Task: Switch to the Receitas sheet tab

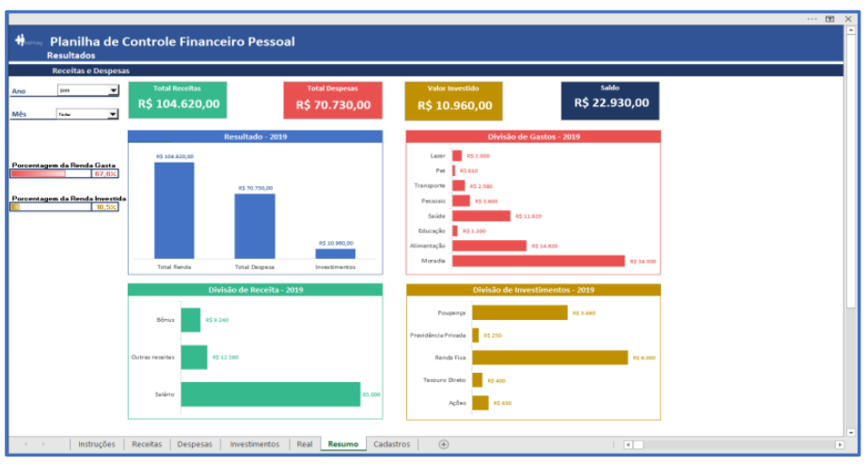Action: pyautogui.click(x=147, y=444)
